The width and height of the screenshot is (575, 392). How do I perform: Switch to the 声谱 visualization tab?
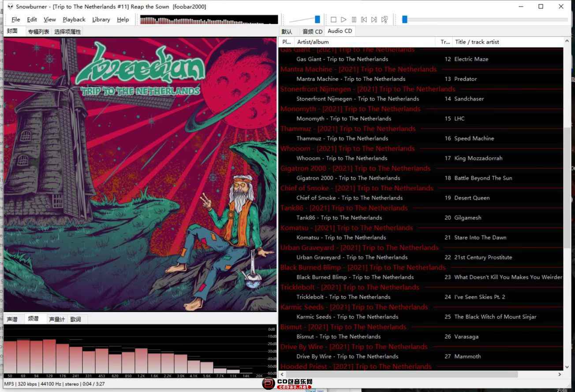coord(12,319)
